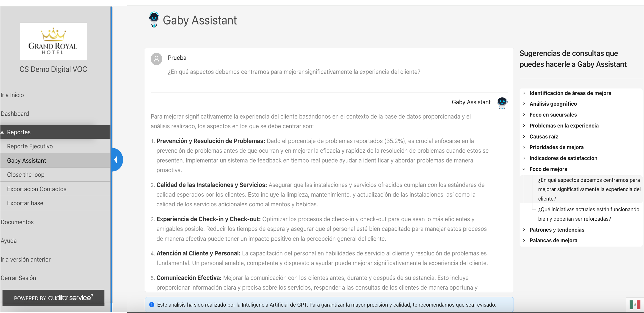The width and height of the screenshot is (644, 313).
Task: Click the Mexican flag icon bottom right
Action: (x=634, y=305)
